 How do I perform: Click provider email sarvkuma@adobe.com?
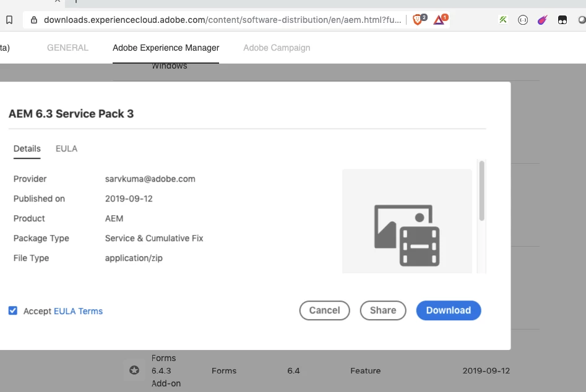coord(150,179)
